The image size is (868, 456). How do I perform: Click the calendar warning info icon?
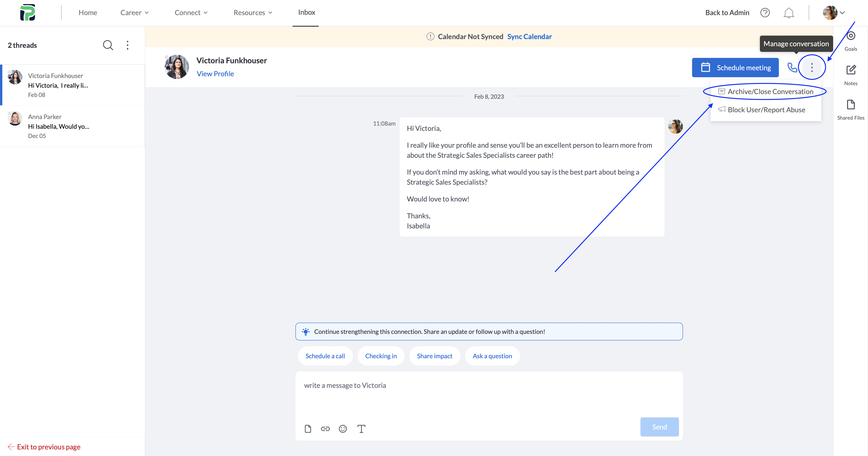pyautogui.click(x=430, y=36)
